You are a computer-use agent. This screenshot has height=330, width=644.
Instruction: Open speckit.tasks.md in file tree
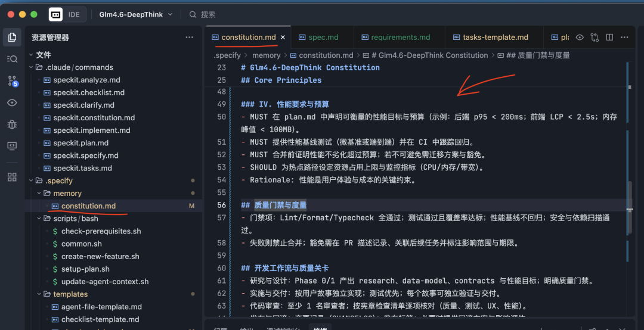[x=82, y=169]
